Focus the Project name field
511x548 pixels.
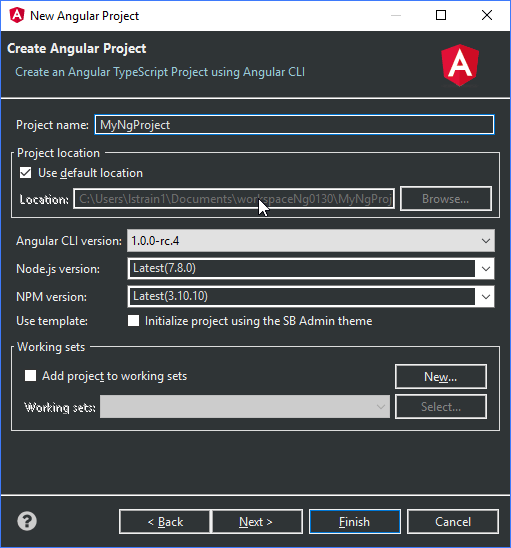point(294,125)
